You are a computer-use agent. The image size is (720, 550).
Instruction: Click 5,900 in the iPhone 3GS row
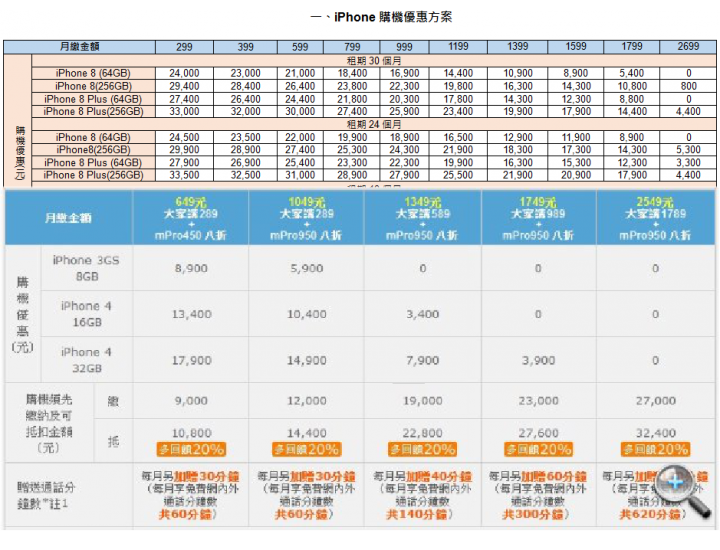click(x=307, y=268)
